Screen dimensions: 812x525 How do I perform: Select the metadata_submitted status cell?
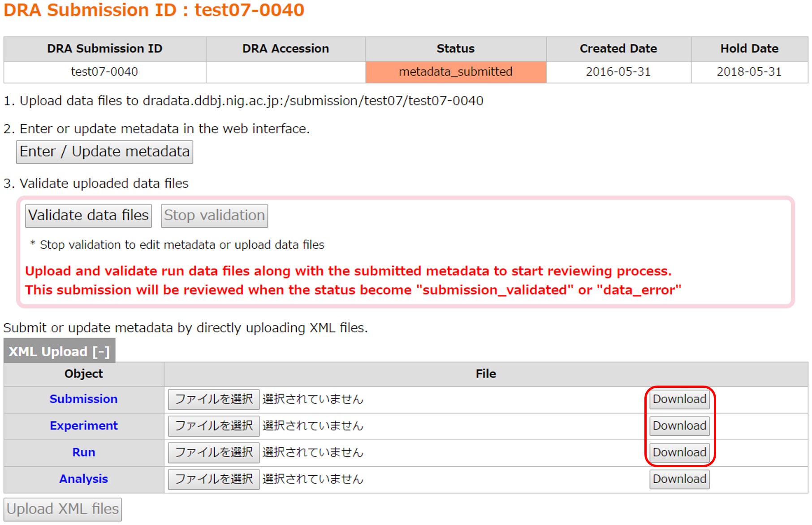click(455, 72)
